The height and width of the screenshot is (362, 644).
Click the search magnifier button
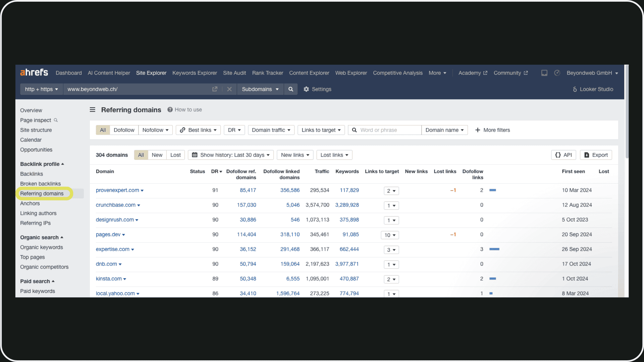tap(291, 89)
